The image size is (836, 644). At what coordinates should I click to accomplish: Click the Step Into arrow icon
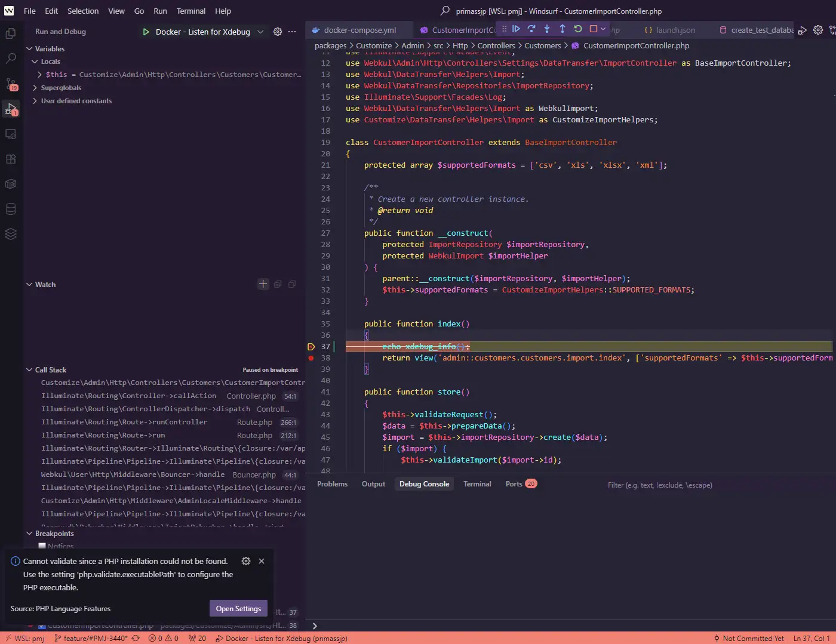coord(547,29)
